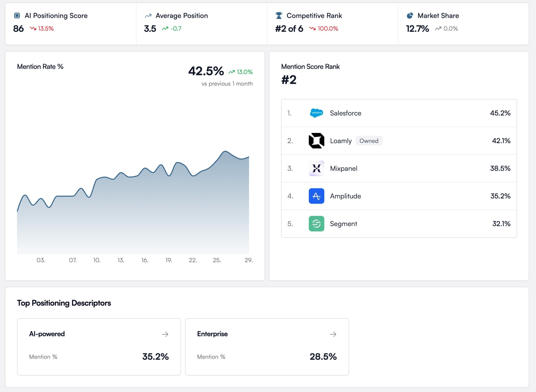Click the pie chart icon for Market Share

pos(410,15)
